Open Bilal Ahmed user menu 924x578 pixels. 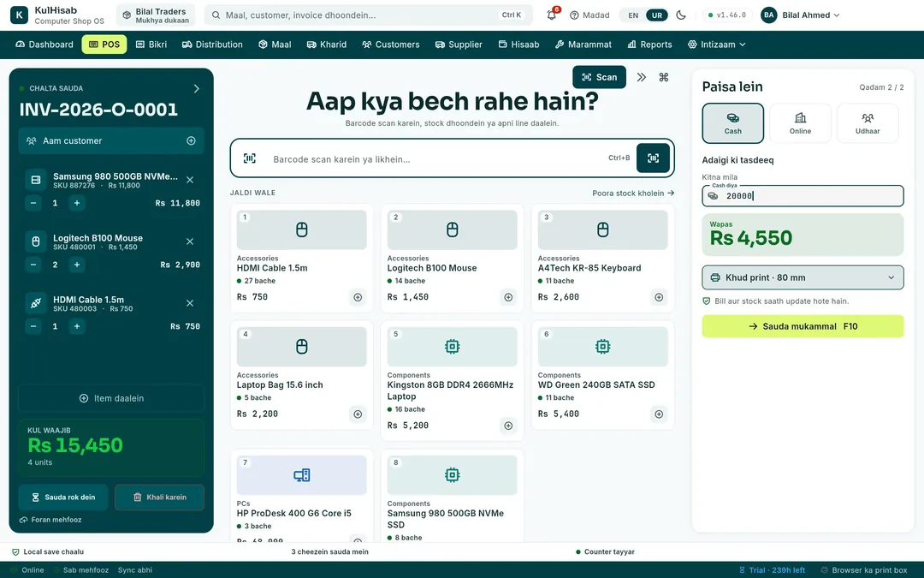(x=800, y=15)
